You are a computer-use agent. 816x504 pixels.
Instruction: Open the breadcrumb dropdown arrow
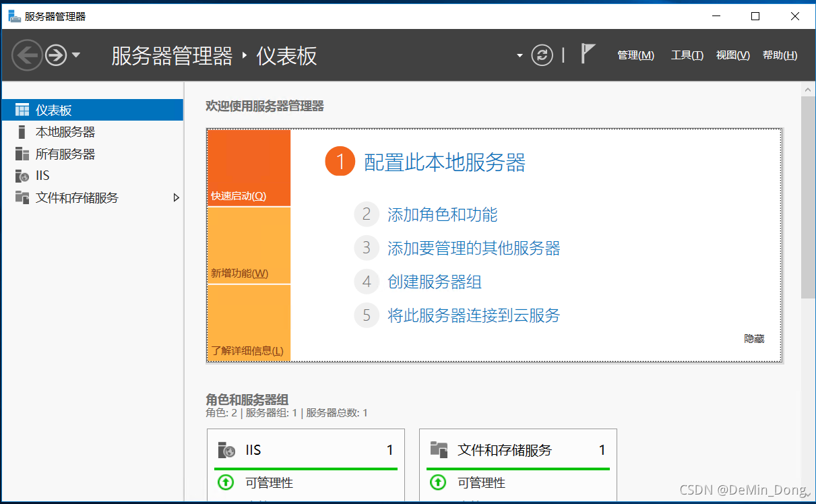pos(519,55)
